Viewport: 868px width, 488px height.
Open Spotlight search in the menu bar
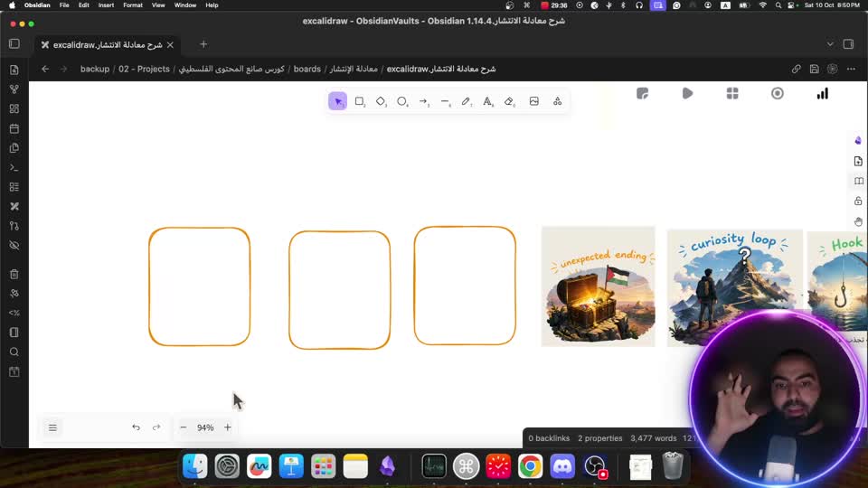coord(778,5)
